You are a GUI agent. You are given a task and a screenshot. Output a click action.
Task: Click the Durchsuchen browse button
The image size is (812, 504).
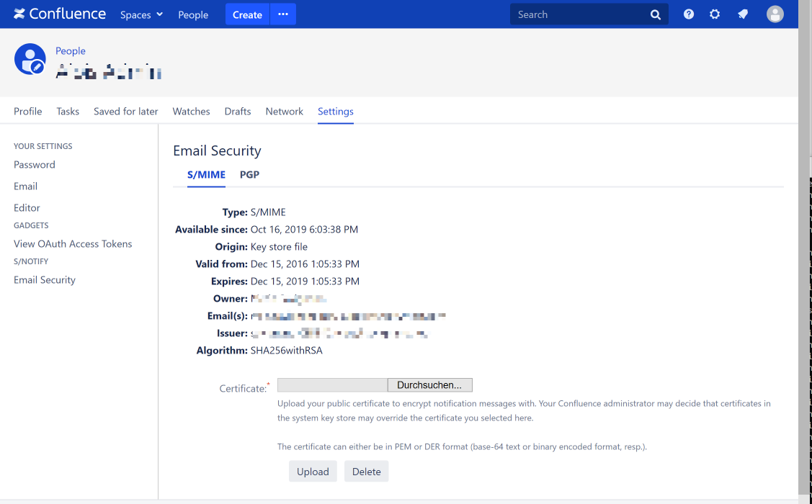tap(429, 385)
